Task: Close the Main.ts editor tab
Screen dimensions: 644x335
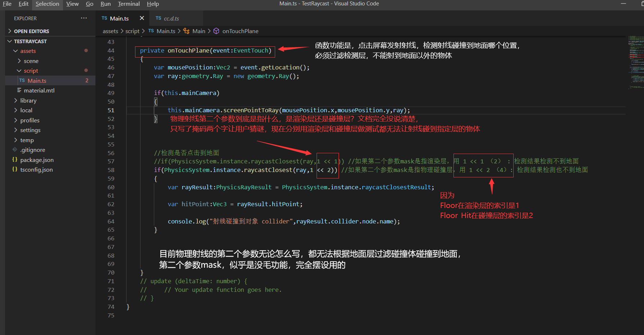Action: tap(142, 18)
